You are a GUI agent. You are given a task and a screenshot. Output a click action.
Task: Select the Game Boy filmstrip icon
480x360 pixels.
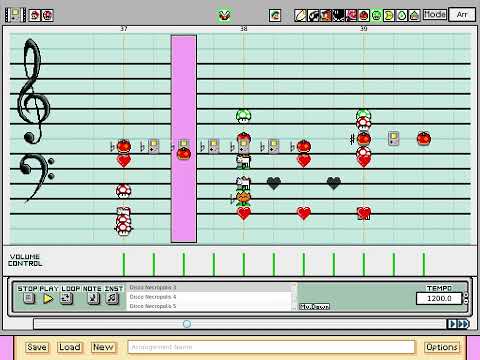pos(15,15)
